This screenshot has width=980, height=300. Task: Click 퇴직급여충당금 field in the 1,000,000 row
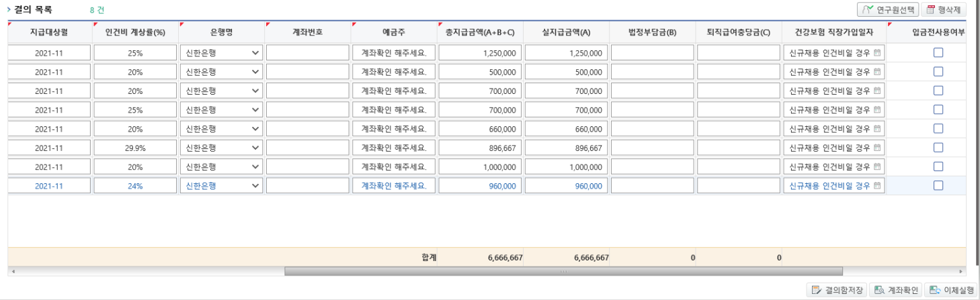[738, 166]
